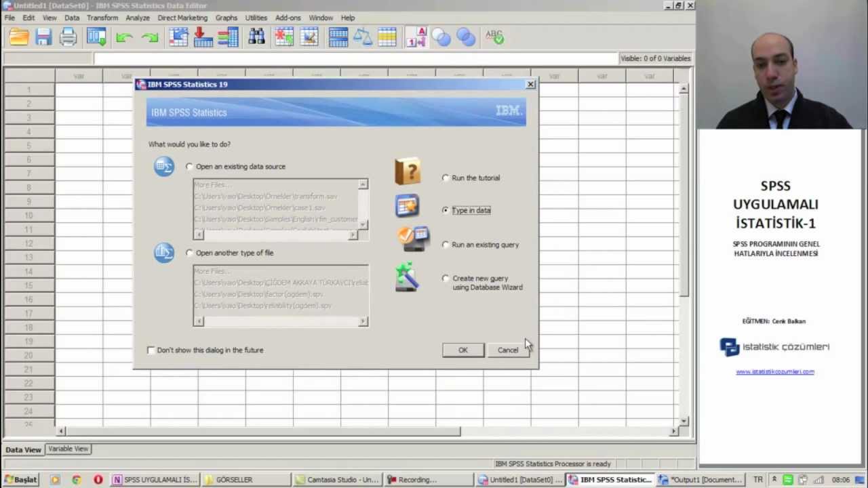Open Find using the binoculars icon
868x488 pixels.
[x=256, y=37]
